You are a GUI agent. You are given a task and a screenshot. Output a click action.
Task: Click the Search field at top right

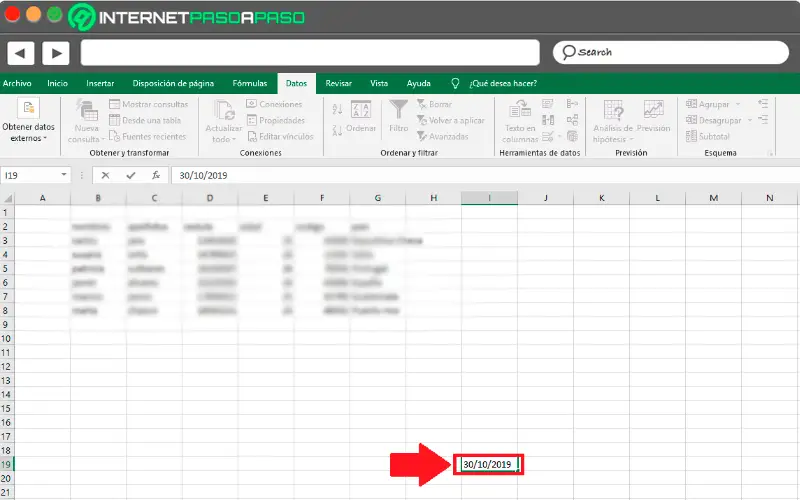point(670,52)
